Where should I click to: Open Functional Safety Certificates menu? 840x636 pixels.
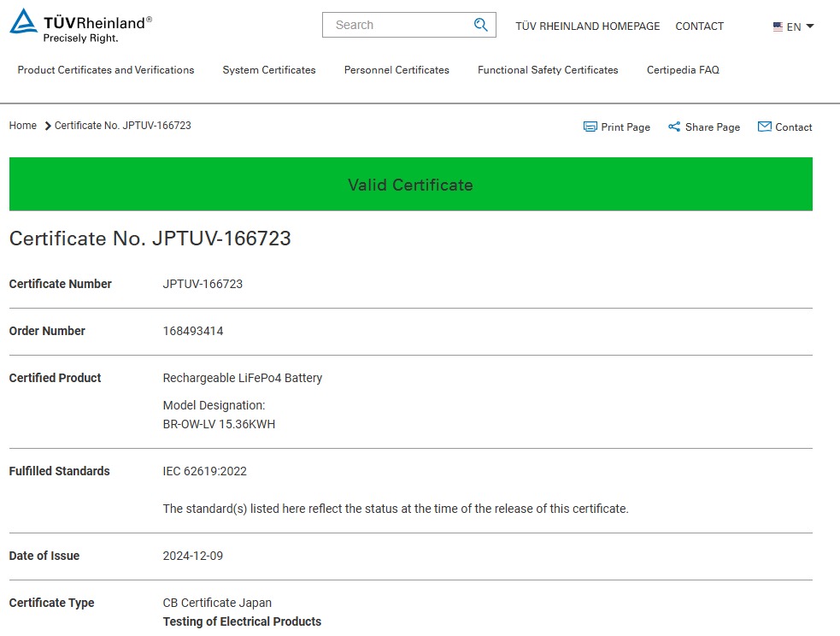(548, 70)
